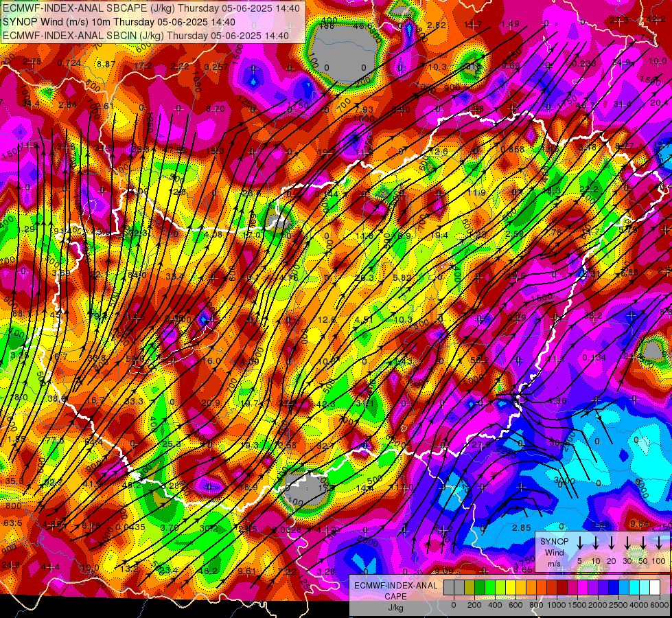Click the '4.86' value on the map
The width and height of the screenshot is (672, 618).
coord(558,401)
